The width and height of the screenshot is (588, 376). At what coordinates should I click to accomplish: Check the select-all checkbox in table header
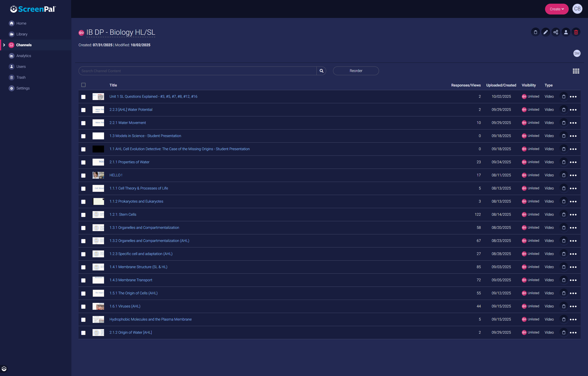click(84, 85)
